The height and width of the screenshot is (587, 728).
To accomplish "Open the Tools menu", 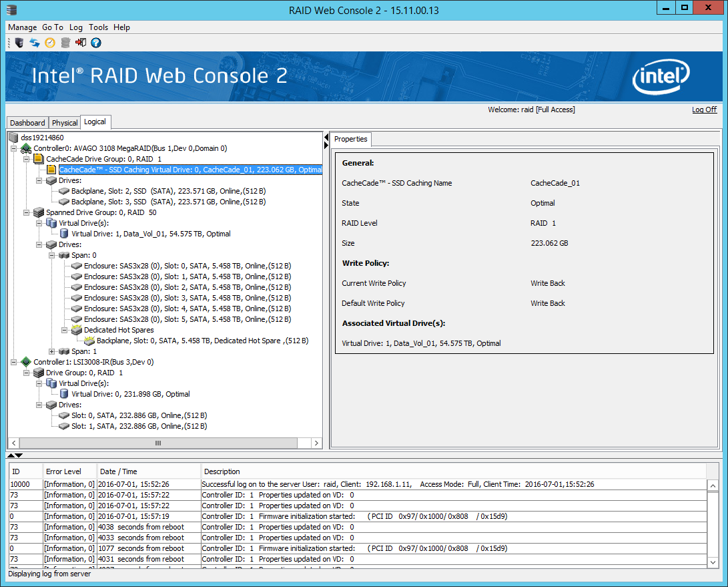I will click(99, 27).
